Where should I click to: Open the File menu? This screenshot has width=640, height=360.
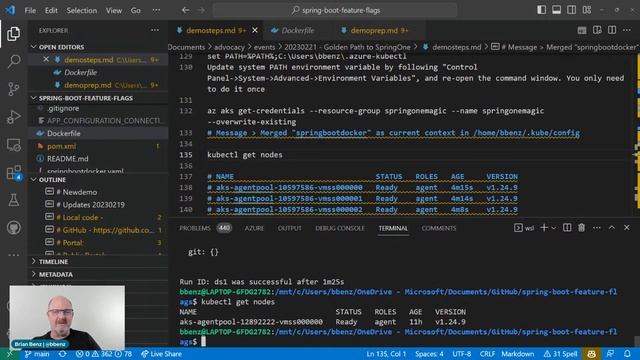pos(30,11)
